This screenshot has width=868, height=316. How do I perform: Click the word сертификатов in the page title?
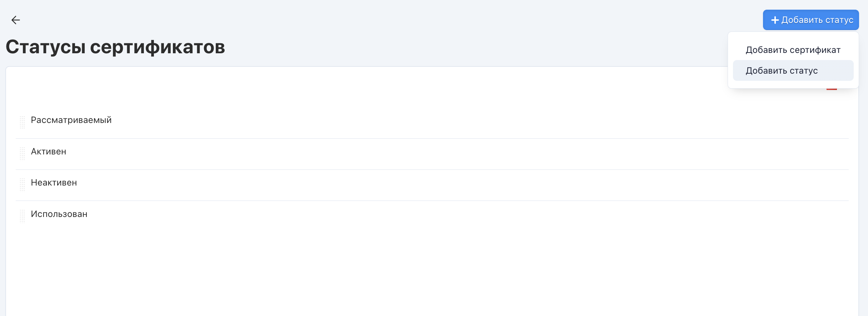click(158, 47)
